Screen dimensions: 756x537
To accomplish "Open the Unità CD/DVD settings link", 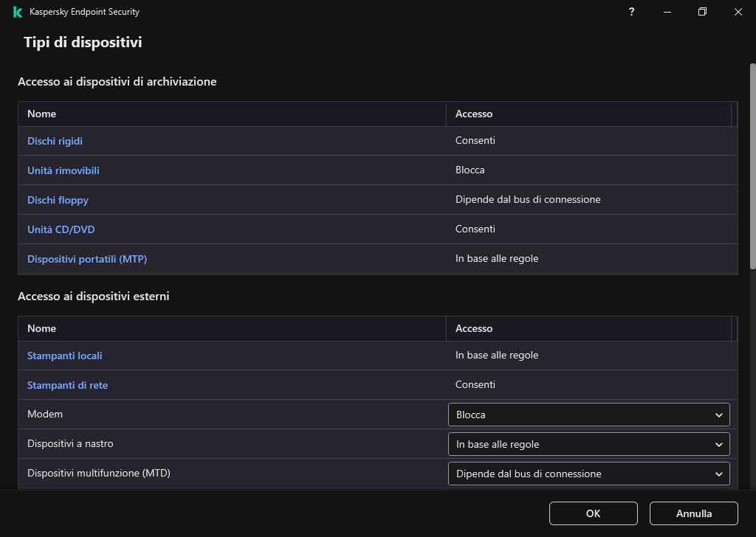I will pos(61,229).
